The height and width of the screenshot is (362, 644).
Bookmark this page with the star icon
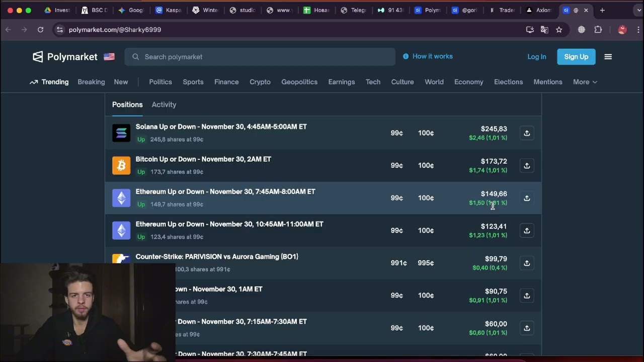(x=559, y=30)
